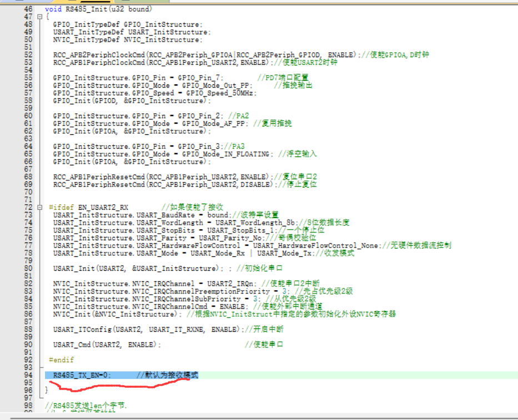518x420 pixels.
Task: Click USART_HardwareFlowControl_None value
Action: click(315, 245)
